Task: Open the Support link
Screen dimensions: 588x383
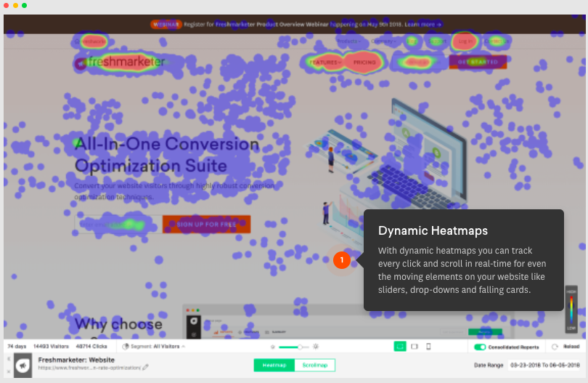Action: coord(437,41)
